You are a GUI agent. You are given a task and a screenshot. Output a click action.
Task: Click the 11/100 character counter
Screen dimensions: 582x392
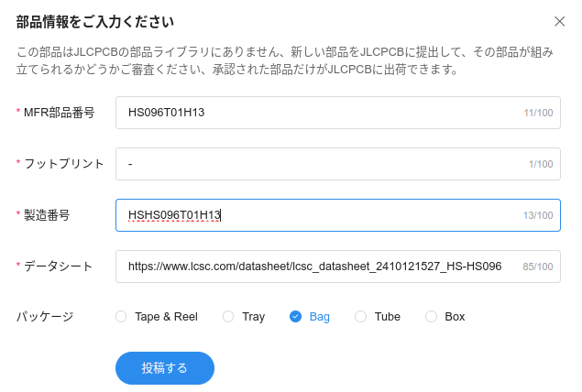pyautogui.click(x=538, y=113)
